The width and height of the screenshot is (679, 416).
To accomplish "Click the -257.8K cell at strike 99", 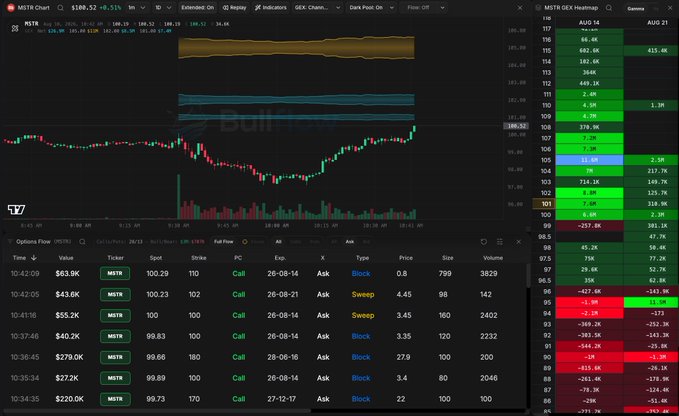I will pyautogui.click(x=589, y=226).
